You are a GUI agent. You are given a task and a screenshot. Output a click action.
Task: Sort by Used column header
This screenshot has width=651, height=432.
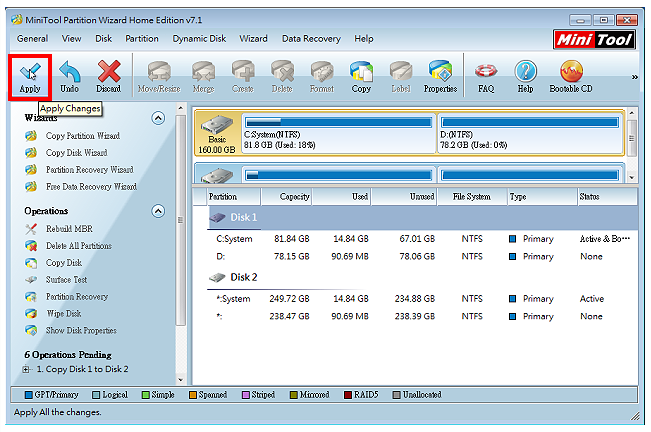tap(341, 197)
